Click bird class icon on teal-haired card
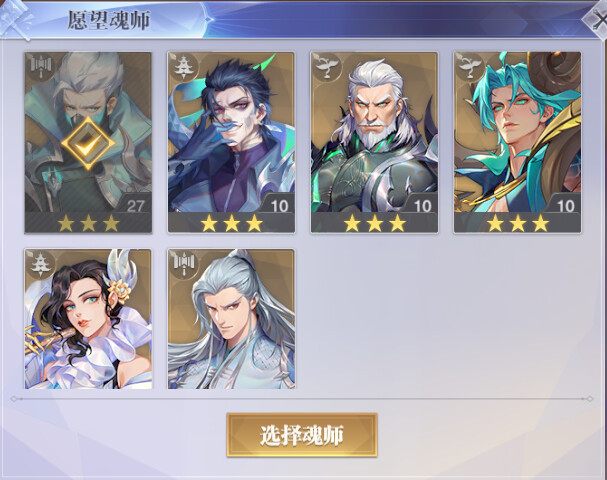This screenshot has height=480, width=607. 468,66
